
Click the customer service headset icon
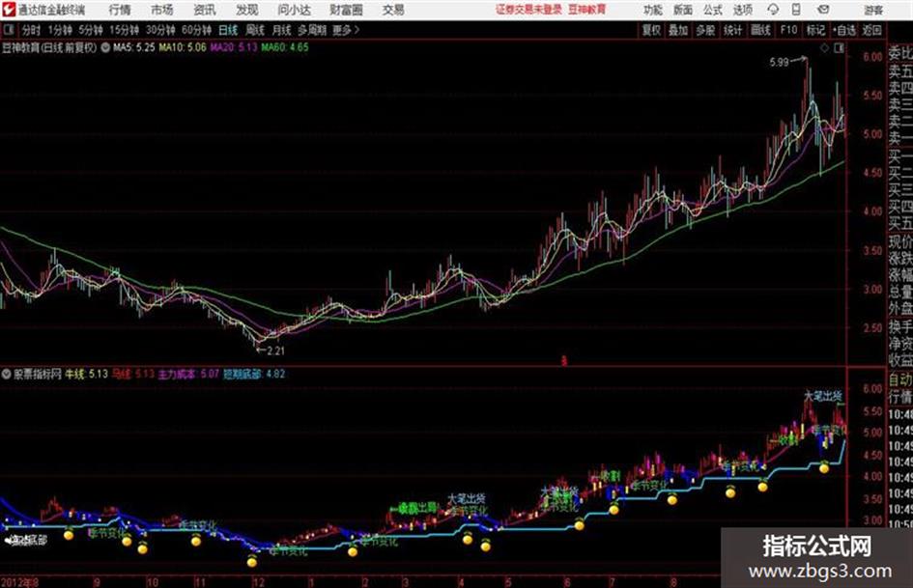pos(773,10)
